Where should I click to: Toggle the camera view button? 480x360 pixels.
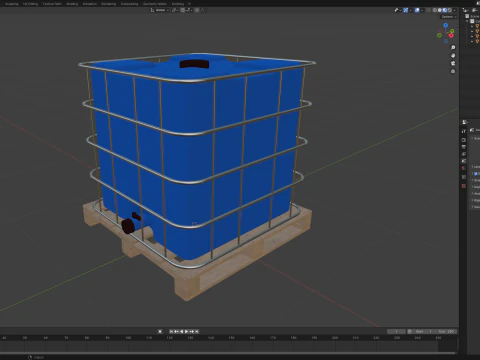453,63
